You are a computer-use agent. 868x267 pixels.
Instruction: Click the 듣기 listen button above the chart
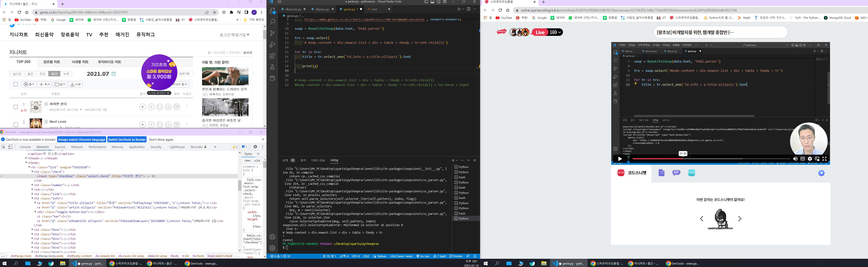(29, 84)
